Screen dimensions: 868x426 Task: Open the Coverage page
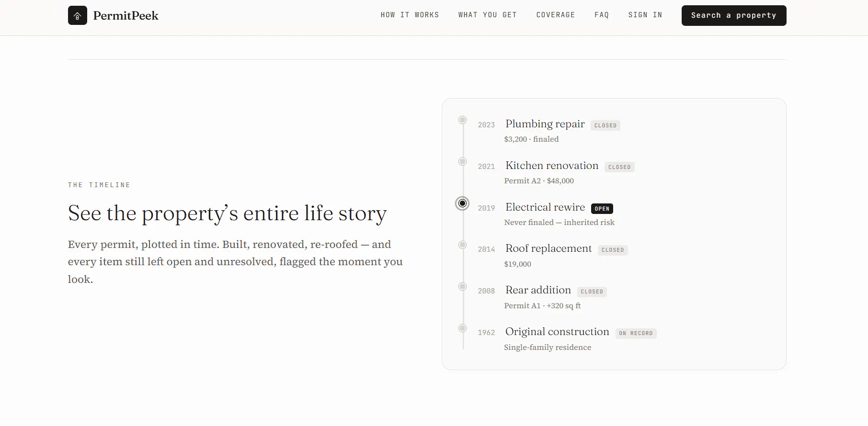556,15
